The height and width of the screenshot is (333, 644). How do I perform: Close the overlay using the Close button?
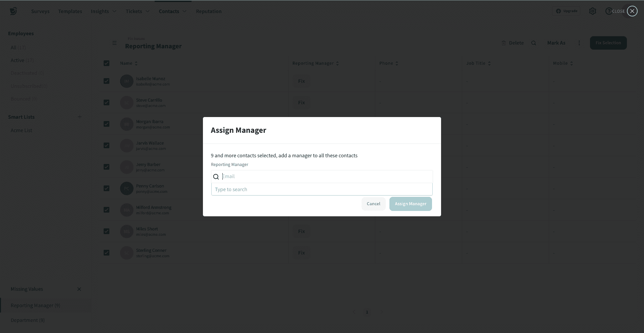(632, 11)
